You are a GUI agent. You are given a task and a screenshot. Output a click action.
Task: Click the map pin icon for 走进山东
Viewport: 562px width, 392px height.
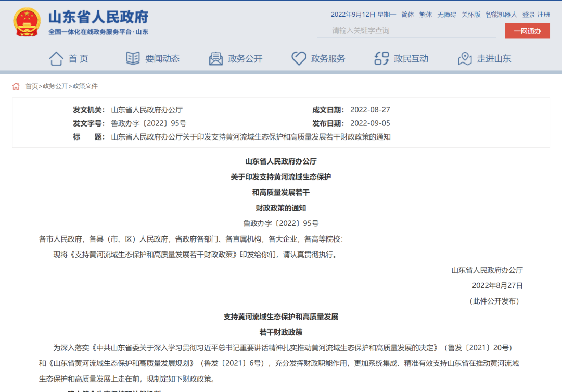[x=465, y=58]
